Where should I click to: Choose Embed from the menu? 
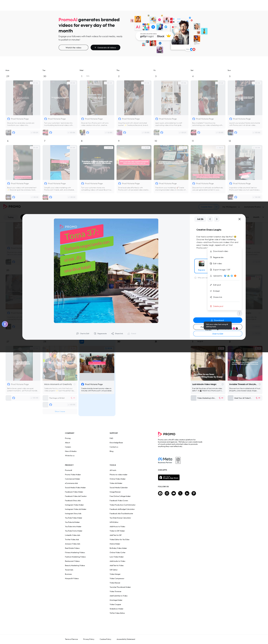tap(224, 291)
